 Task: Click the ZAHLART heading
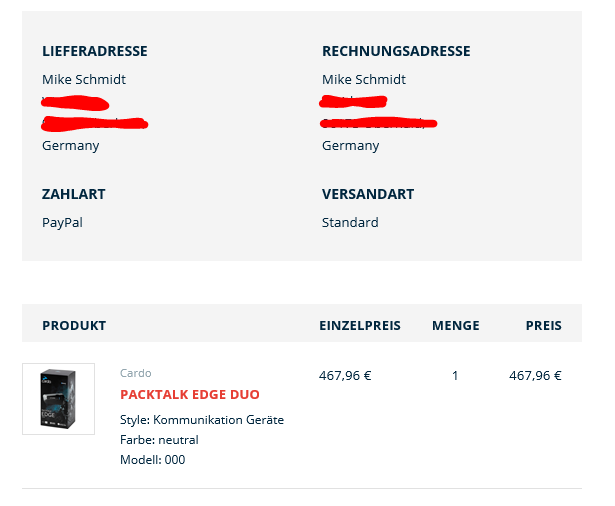tap(74, 194)
